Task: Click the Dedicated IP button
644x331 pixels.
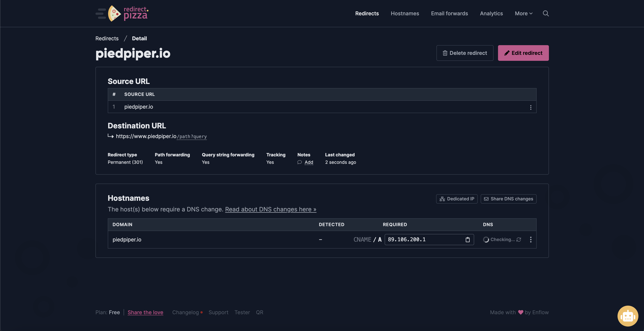Action: (x=457, y=199)
